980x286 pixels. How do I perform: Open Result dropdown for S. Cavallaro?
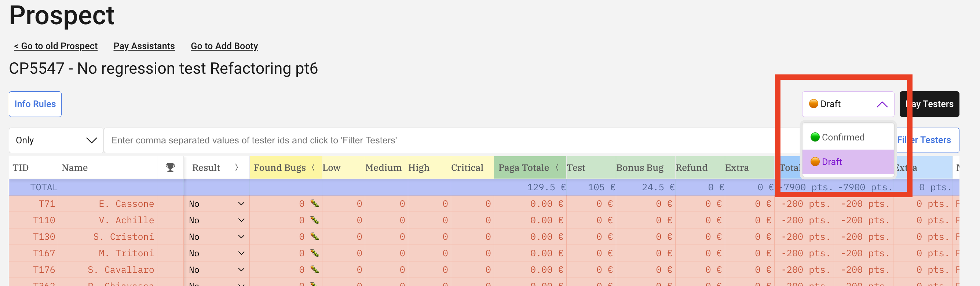216,269
